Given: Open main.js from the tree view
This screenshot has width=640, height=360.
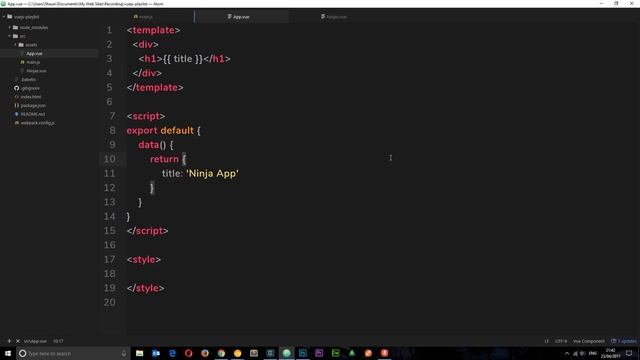Looking at the screenshot, I should tap(33, 62).
